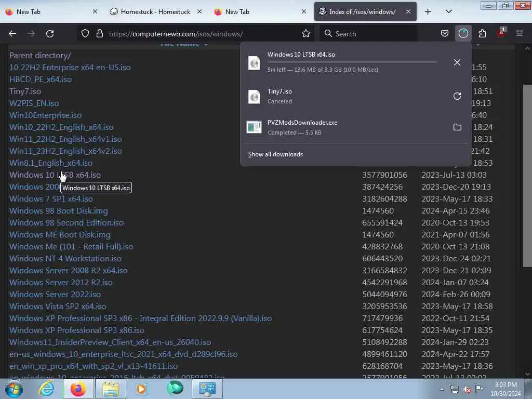Open Win11_23H2_English_x64v2.iso link
The width and height of the screenshot is (532, 399).
point(65,151)
